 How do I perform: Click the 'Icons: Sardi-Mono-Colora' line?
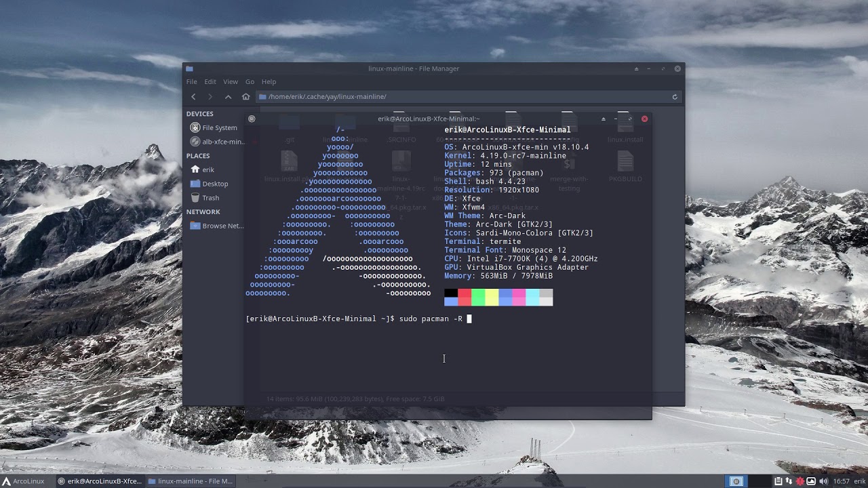pos(519,233)
